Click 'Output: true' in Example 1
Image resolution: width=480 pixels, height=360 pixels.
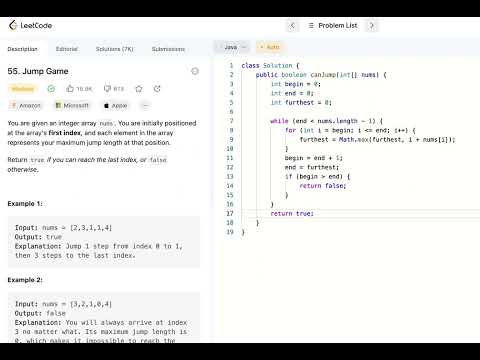(38, 237)
